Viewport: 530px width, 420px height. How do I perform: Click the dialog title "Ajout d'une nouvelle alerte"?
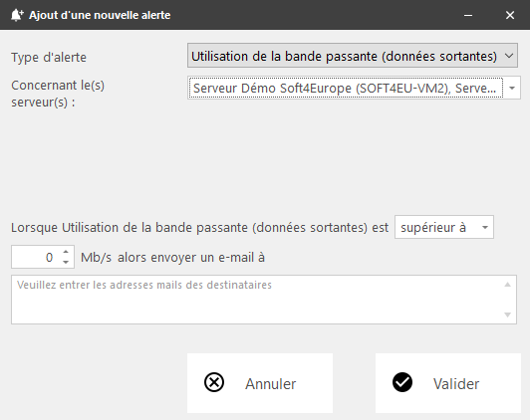[x=100, y=15]
